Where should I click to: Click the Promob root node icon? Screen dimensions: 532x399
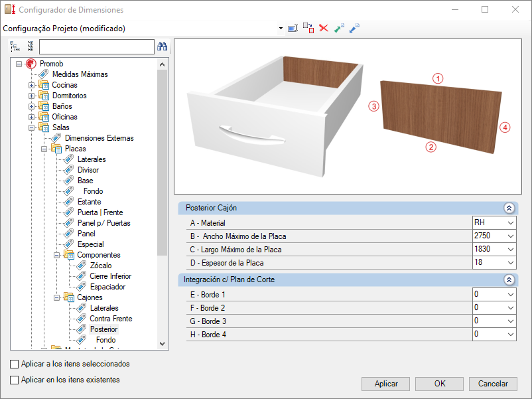pos(31,64)
